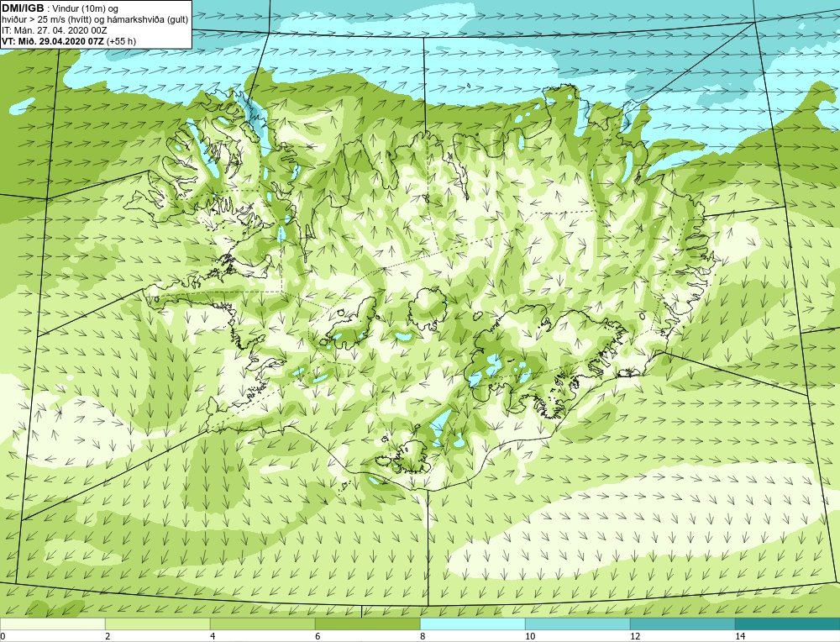Click the 0–2 m/s palest legend swatch
840x642 pixels.
coord(52,624)
